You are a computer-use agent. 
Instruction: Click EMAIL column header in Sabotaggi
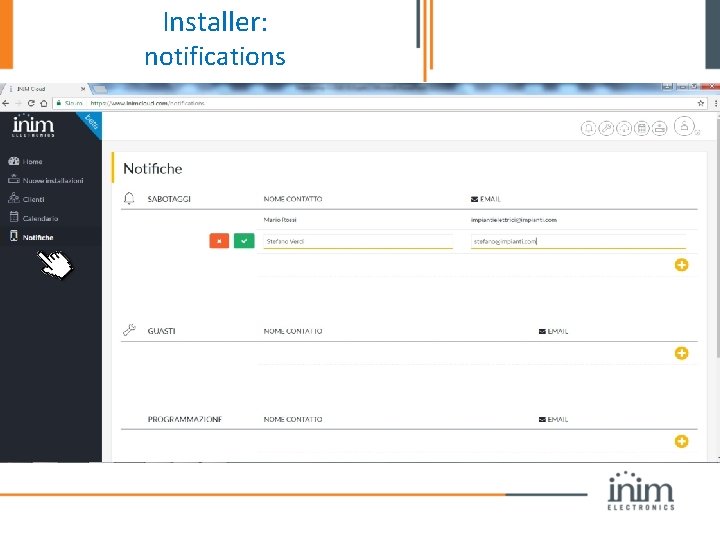coord(486,199)
